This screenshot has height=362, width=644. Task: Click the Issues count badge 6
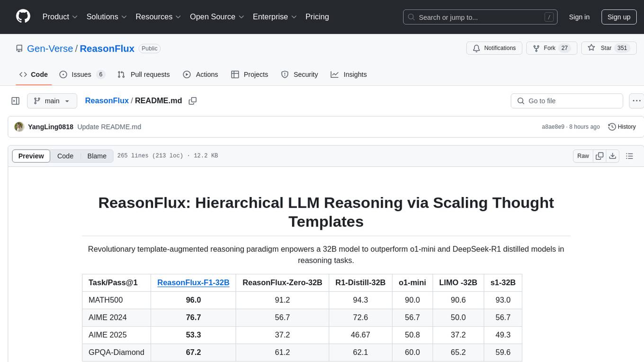[x=100, y=74]
